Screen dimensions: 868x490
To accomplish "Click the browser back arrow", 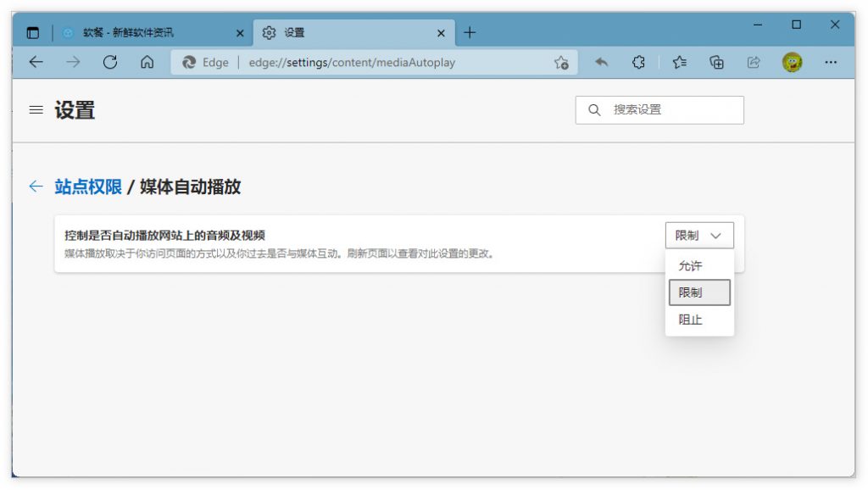I will coord(36,62).
